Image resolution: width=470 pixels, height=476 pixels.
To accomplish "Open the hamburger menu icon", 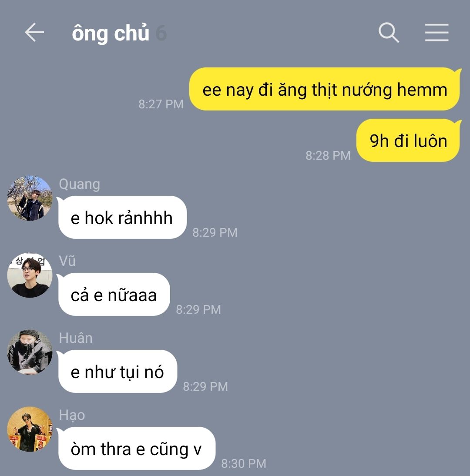I will coord(436,32).
